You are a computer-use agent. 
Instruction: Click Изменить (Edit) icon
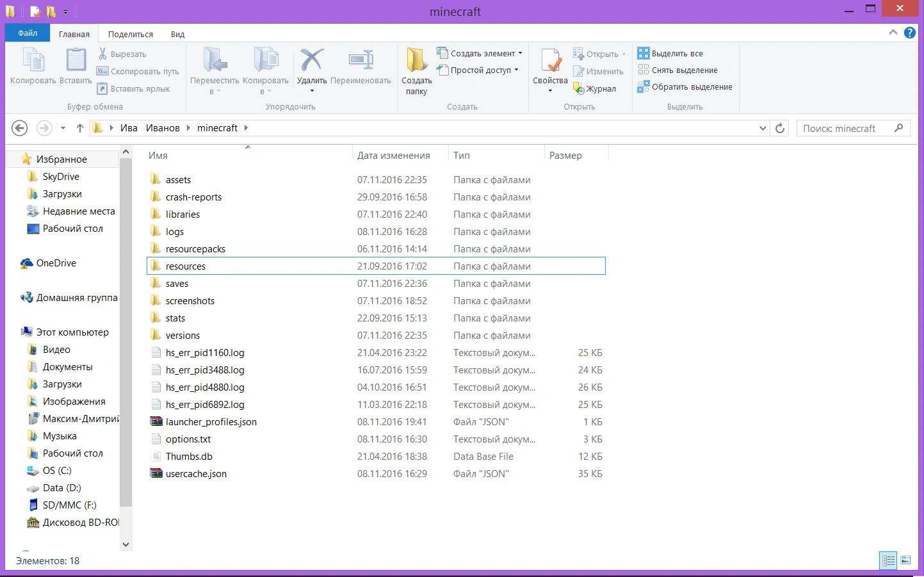579,71
